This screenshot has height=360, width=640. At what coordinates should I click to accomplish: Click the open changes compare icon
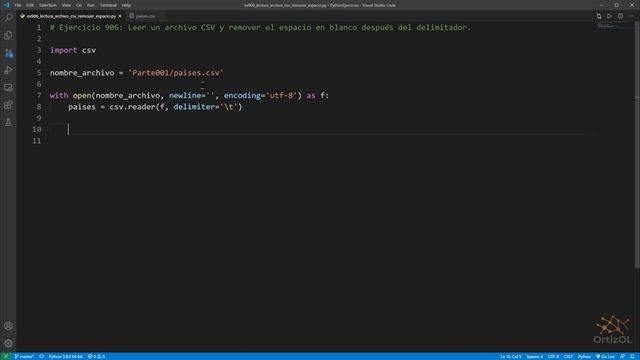click(599, 16)
